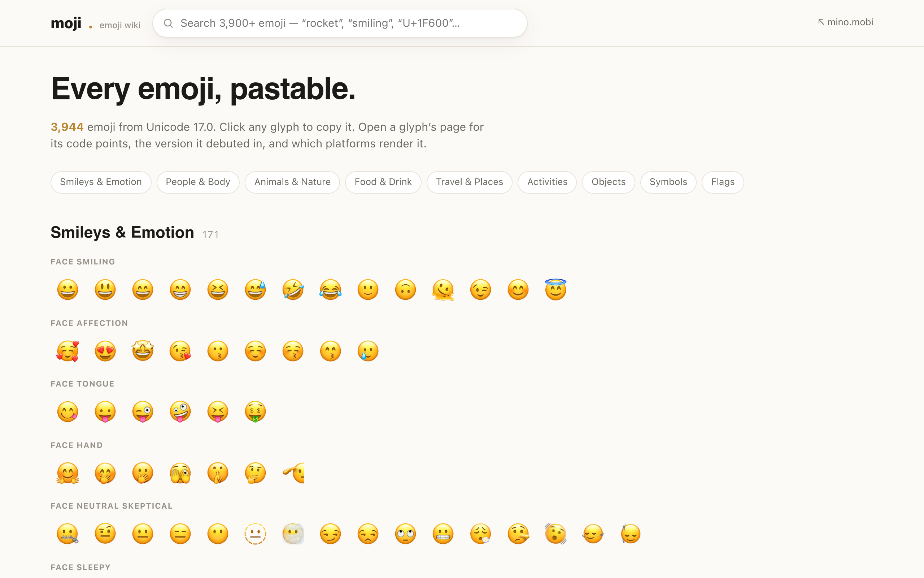
Task: Click the smirking face emoji
Action: click(x=330, y=534)
